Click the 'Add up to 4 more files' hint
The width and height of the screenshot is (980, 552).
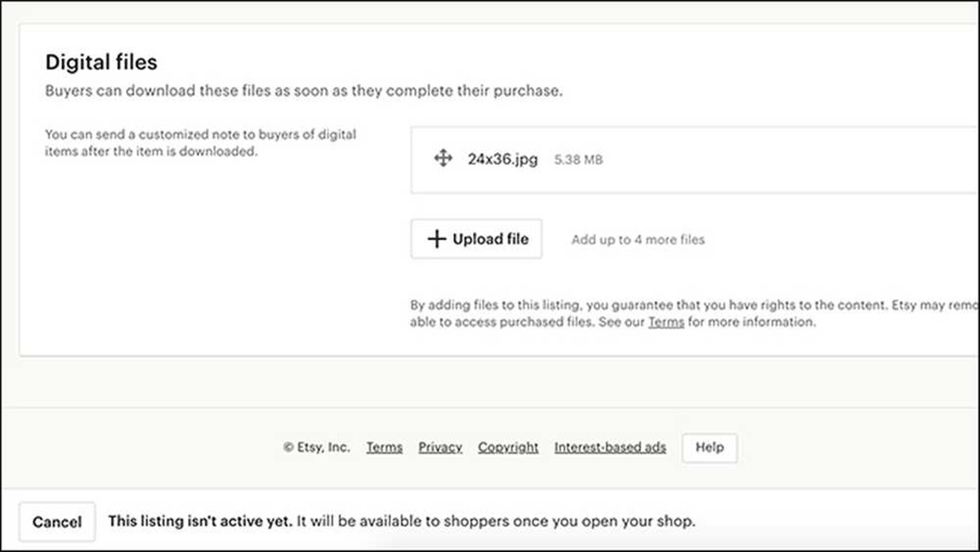[x=638, y=240]
